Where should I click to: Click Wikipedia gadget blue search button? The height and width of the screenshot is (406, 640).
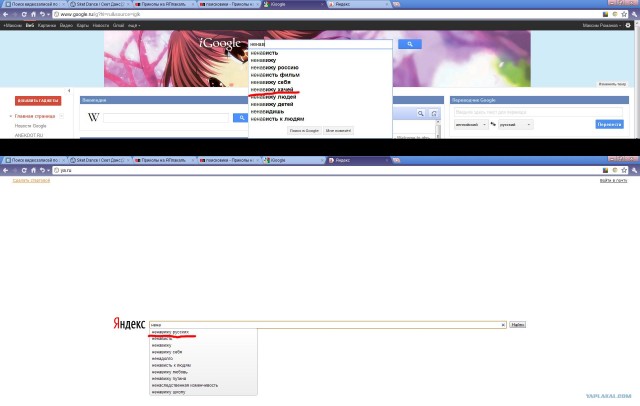pyautogui.click(x=241, y=118)
